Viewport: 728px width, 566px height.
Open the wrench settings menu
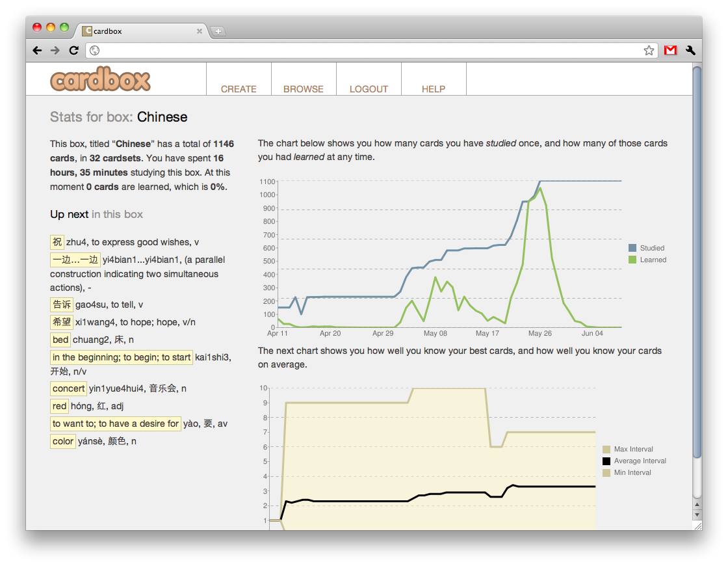click(690, 50)
